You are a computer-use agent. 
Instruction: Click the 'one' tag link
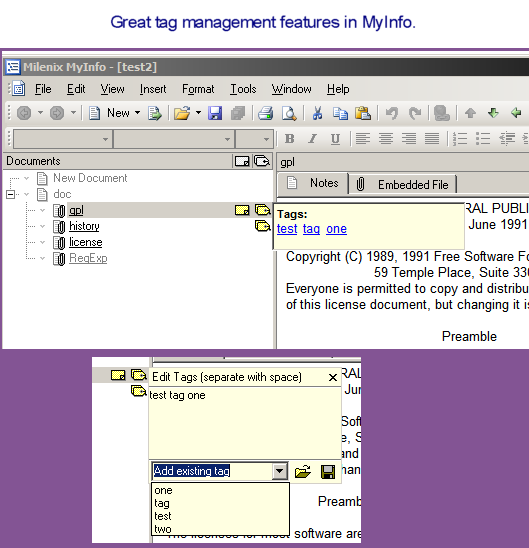tap(336, 229)
